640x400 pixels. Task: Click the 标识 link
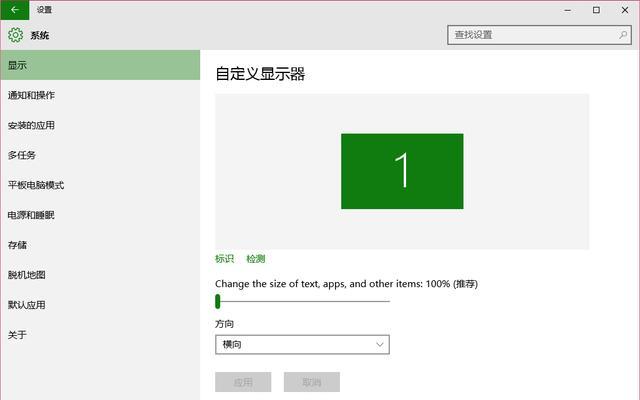(224, 258)
